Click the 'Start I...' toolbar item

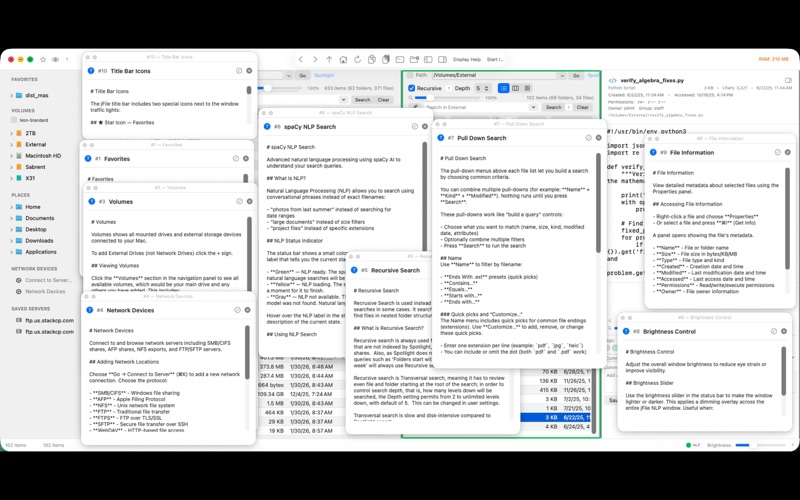[495, 59]
